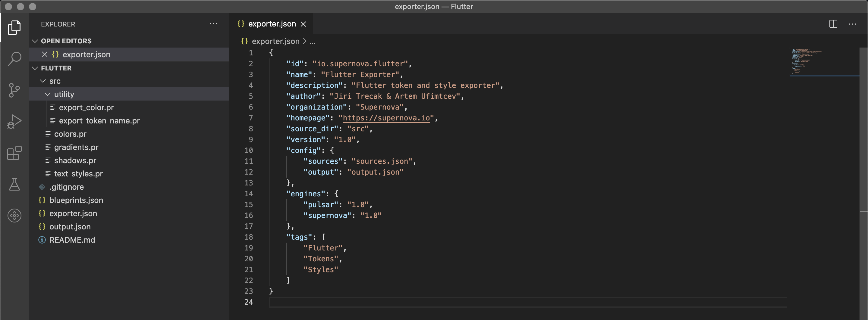The image size is (868, 320).
Task: Follow the https://supernova.io link
Action: tap(386, 118)
